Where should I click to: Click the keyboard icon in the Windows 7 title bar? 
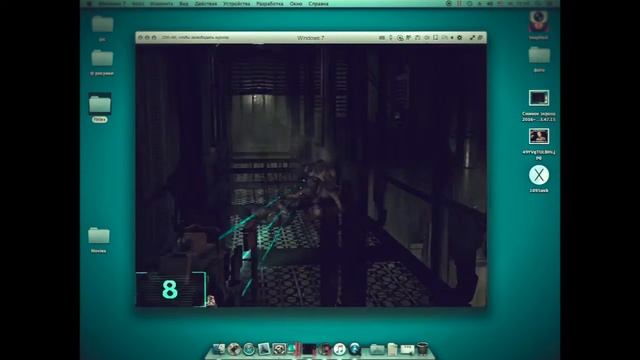tap(382, 38)
